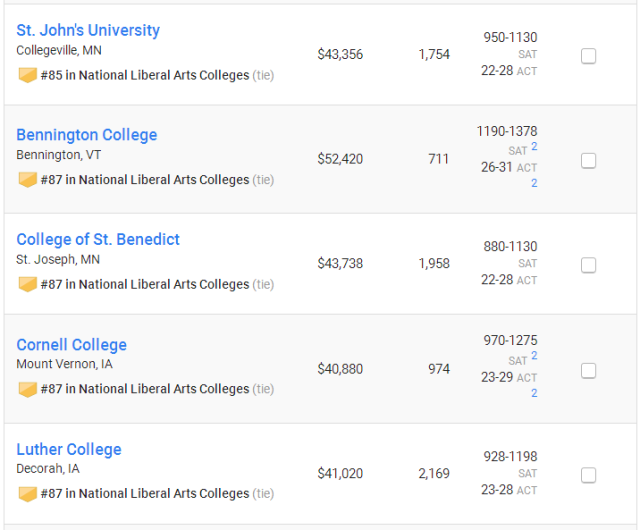640x530 pixels.
Task: Open the St. John's University link
Action: click(88, 30)
